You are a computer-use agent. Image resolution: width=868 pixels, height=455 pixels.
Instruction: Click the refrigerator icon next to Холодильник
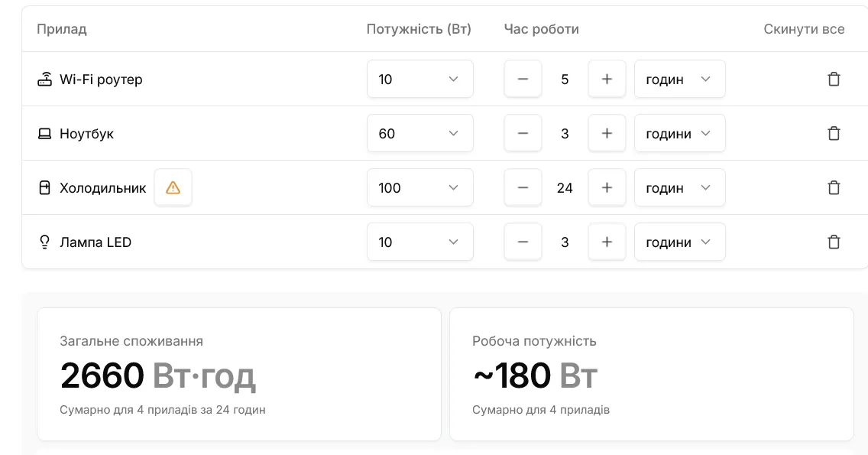45,187
